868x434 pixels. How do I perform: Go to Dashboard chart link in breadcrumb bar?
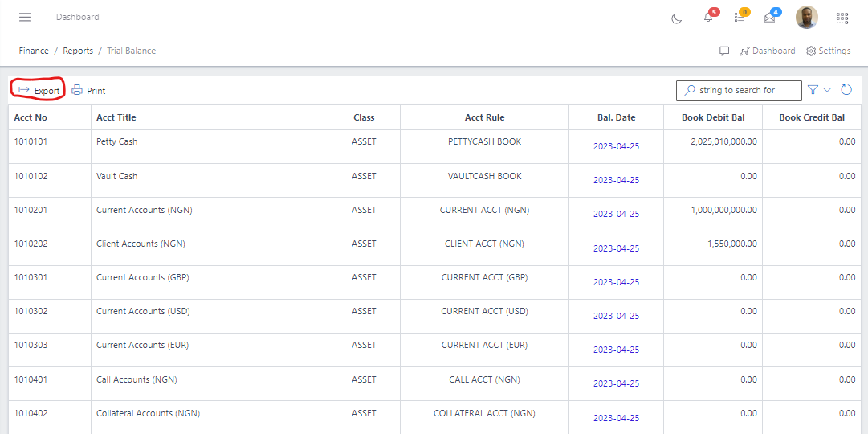click(768, 51)
